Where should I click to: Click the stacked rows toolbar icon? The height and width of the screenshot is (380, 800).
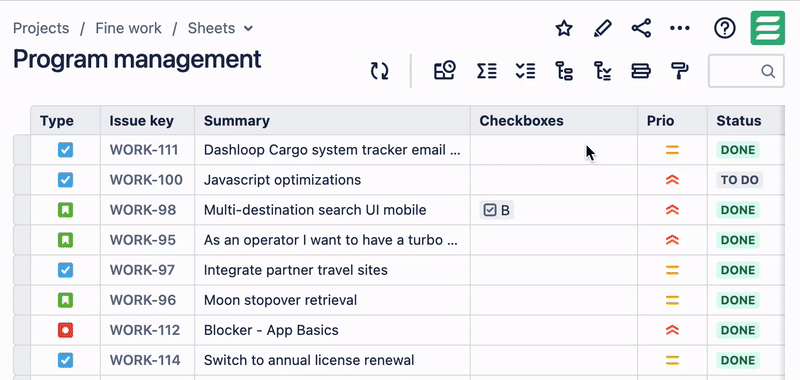pyautogui.click(x=641, y=71)
